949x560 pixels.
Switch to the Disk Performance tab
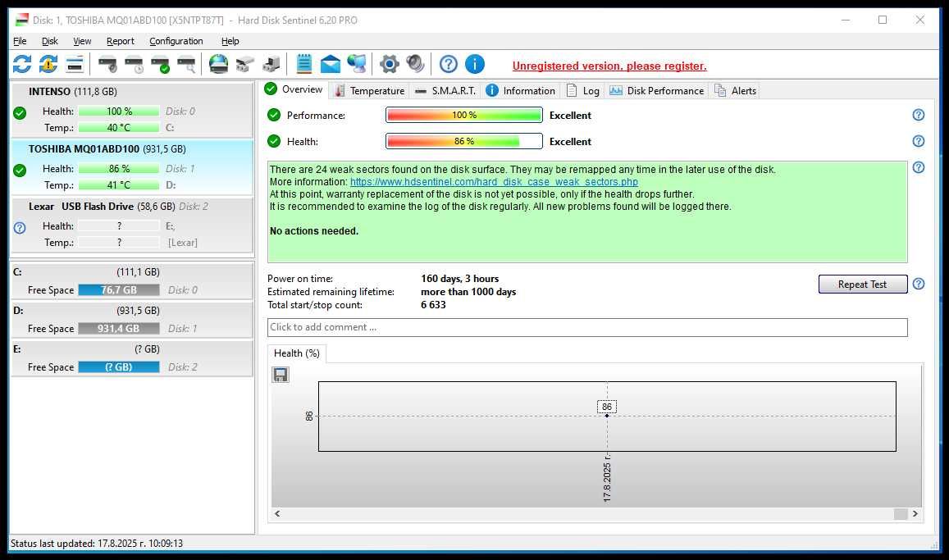pos(657,91)
